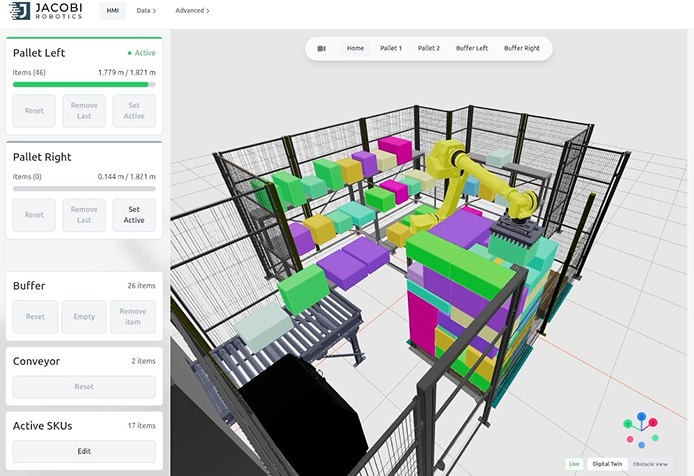Screen dimensions: 694x476
Task: Expand the Data menu
Action: (146, 11)
